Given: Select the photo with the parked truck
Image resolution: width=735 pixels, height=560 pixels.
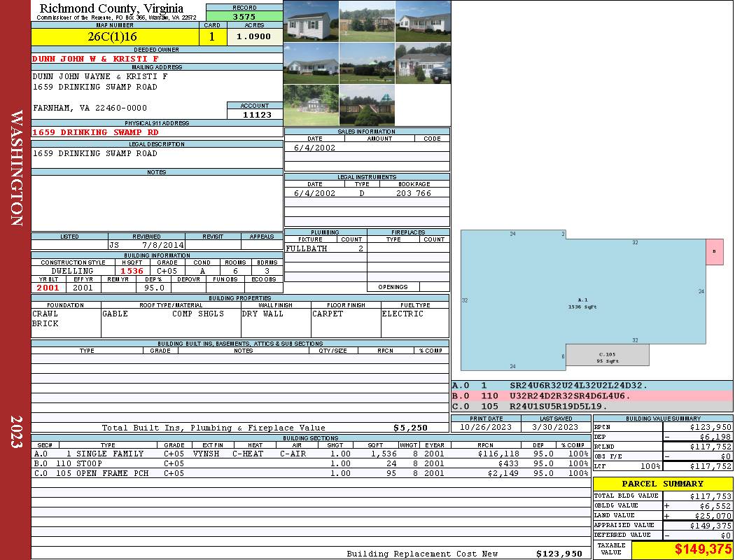Looking at the screenshot, I should click(x=423, y=63).
